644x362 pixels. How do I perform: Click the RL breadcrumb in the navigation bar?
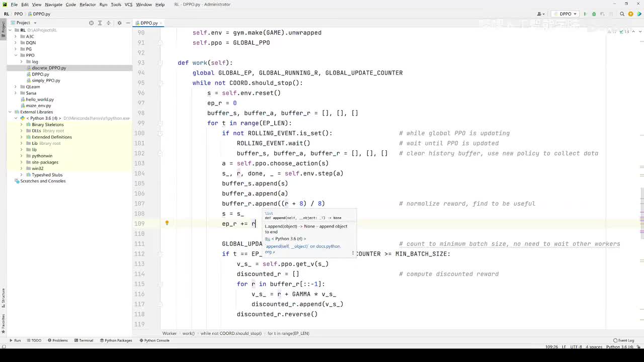(x=7, y=14)
